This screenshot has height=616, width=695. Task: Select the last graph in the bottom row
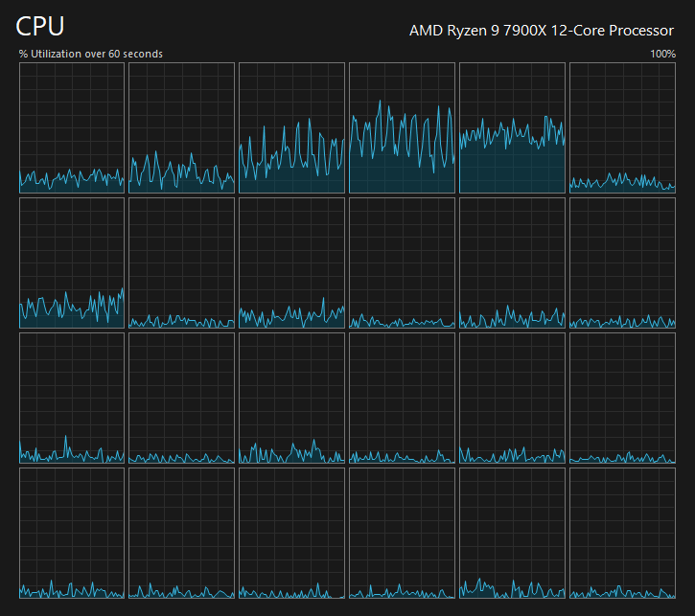tap(622, 534)
